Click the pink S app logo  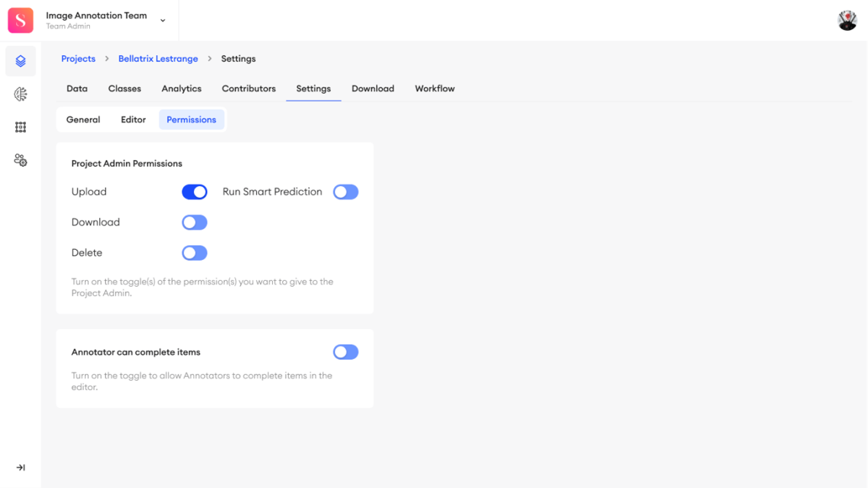[x=20, y=20]
